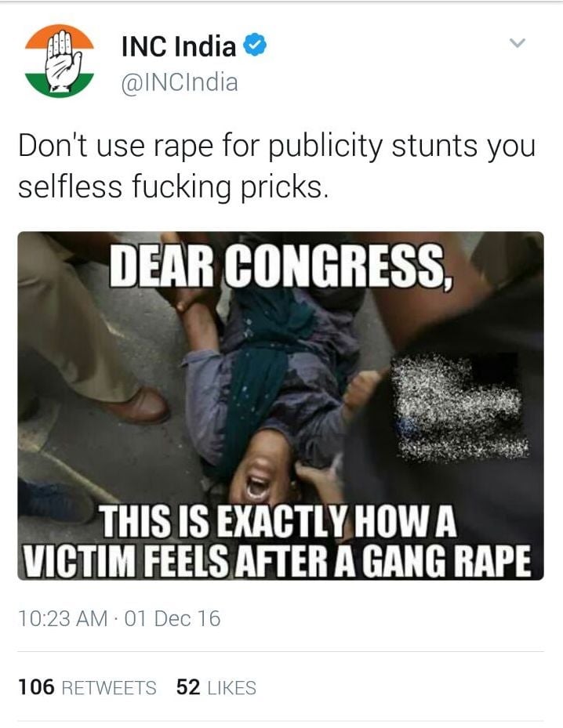Click the RETWEETS label
The width and height of the screenshot is (563, 728).
109,687
